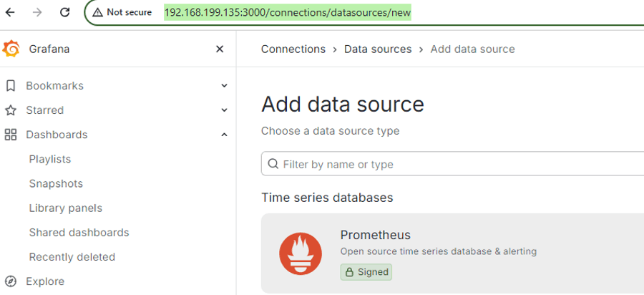Open Recently deleted in sidebar

72,257
